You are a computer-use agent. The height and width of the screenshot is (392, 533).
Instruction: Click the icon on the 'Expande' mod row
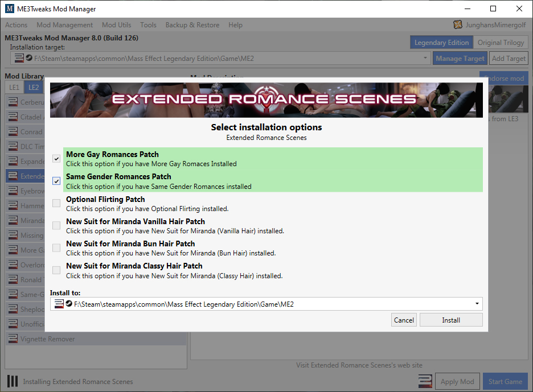coord(13,161)
